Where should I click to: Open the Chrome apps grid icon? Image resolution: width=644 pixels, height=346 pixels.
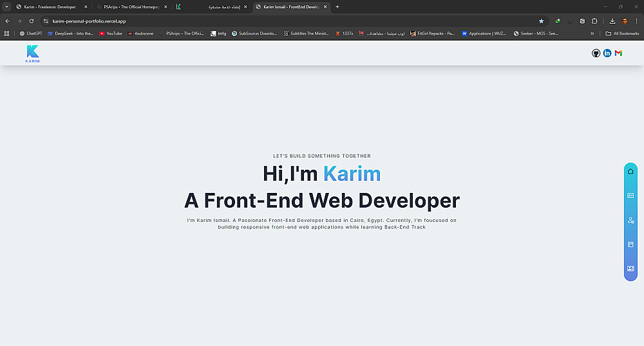point(6,33)
